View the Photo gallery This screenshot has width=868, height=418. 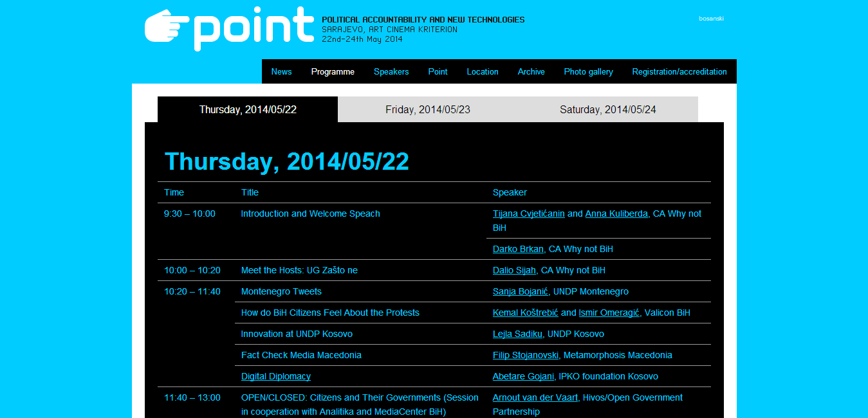pyautogui.click(x=589, y=71)
